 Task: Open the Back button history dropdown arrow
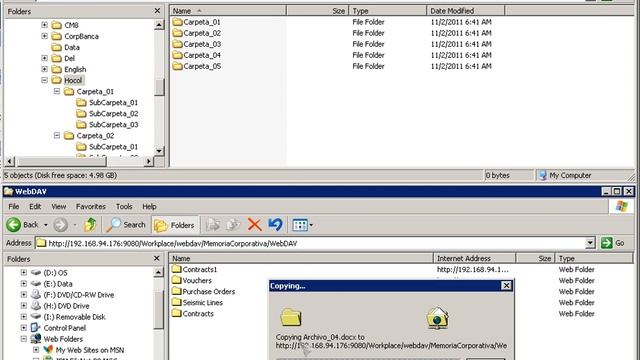click(x=46, y=225)
